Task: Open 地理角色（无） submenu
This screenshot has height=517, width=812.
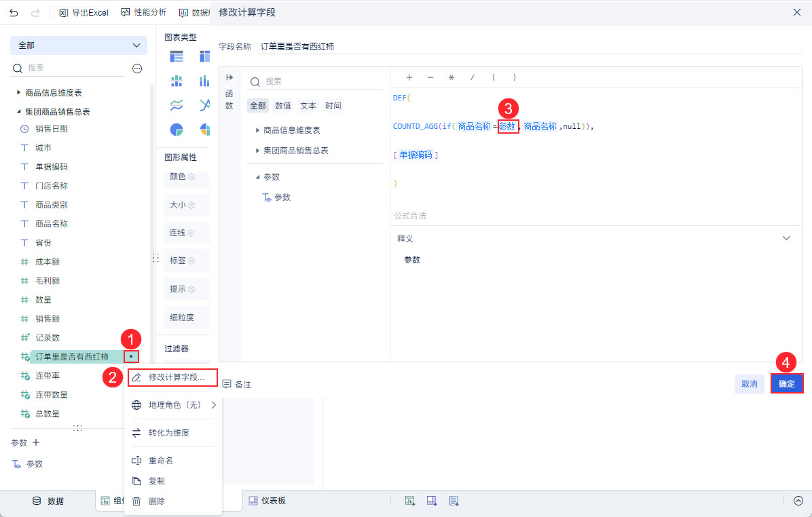Action: [x=173, y=404]
